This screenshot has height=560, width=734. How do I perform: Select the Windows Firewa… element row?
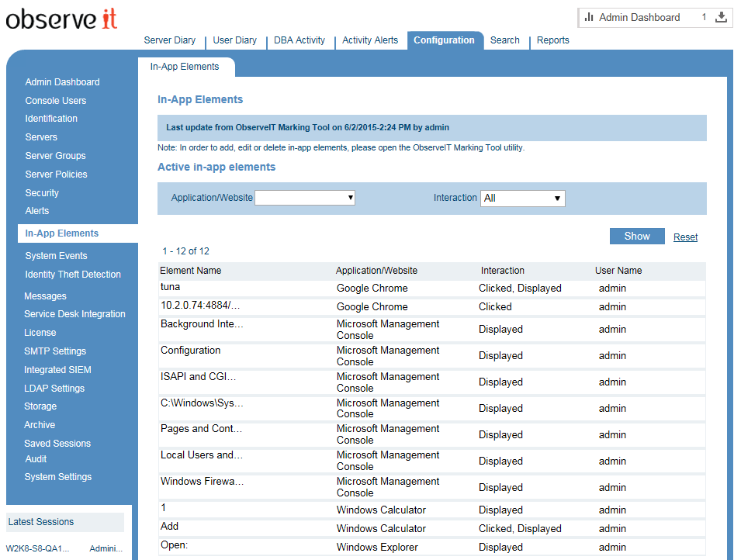point(202,482)
